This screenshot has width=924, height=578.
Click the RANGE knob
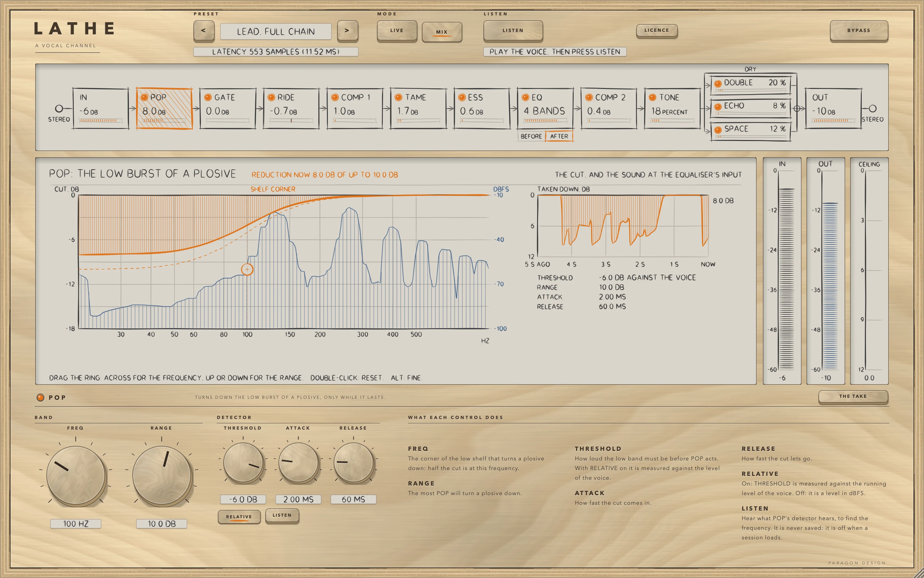click(x=162, y=475)
